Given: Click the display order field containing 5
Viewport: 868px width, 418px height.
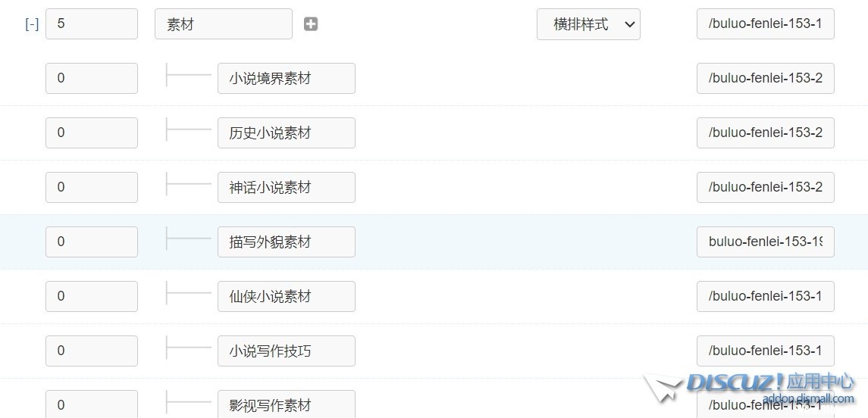Looking at the screenshot, I should coord(91,24).
